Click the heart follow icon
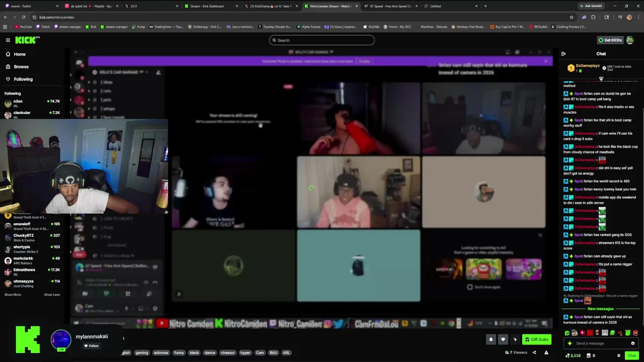644x362 pixels. (503, 339)
